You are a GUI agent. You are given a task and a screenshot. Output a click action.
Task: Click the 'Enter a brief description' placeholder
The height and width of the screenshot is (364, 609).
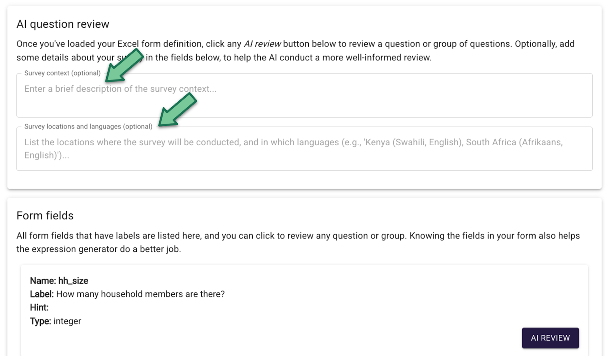pyautogui.click(x=120, y=89)
